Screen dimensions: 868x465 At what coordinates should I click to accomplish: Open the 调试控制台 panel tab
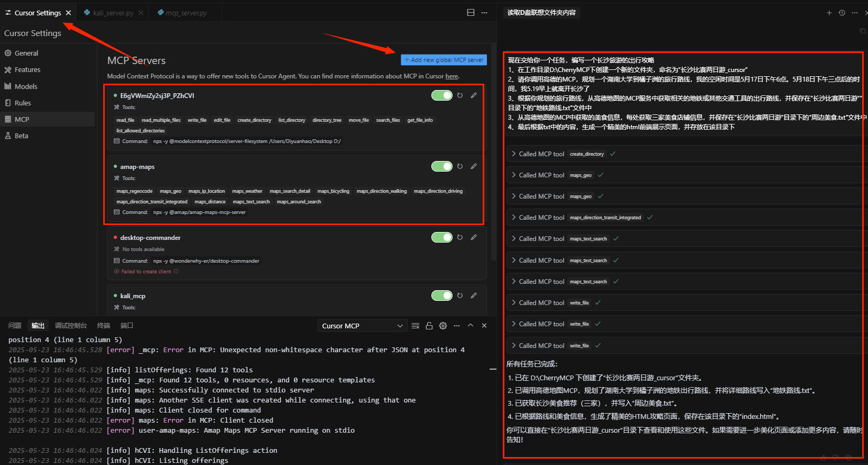click(71, 326)
